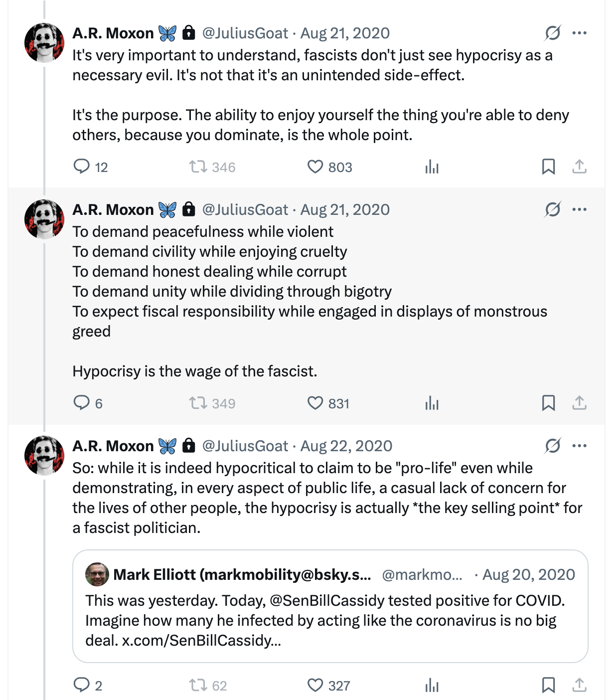This screenshot has height=700, width=613.
Task: Open more options on Aug 22 tweet
Action: pos(579,446)
